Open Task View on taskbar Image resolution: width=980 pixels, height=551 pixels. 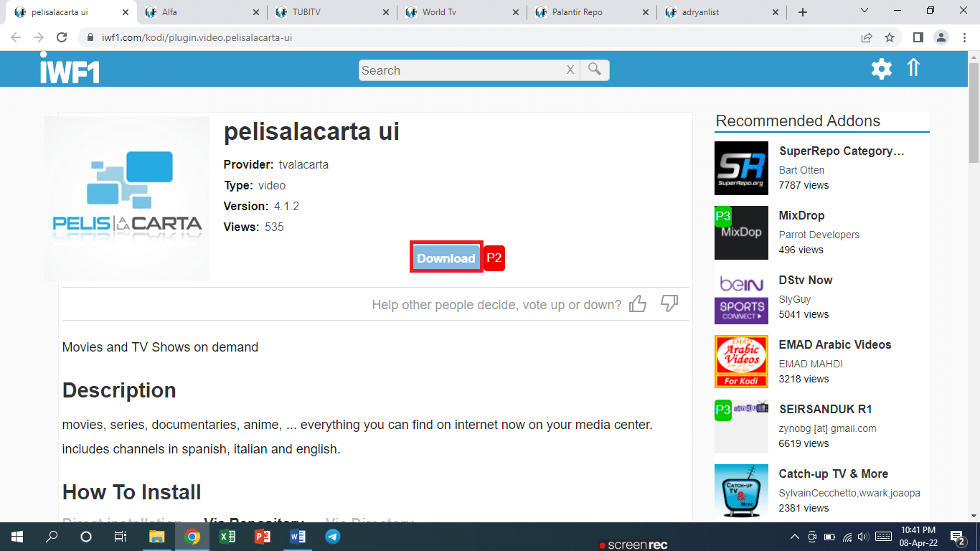(x=121, y=537)
